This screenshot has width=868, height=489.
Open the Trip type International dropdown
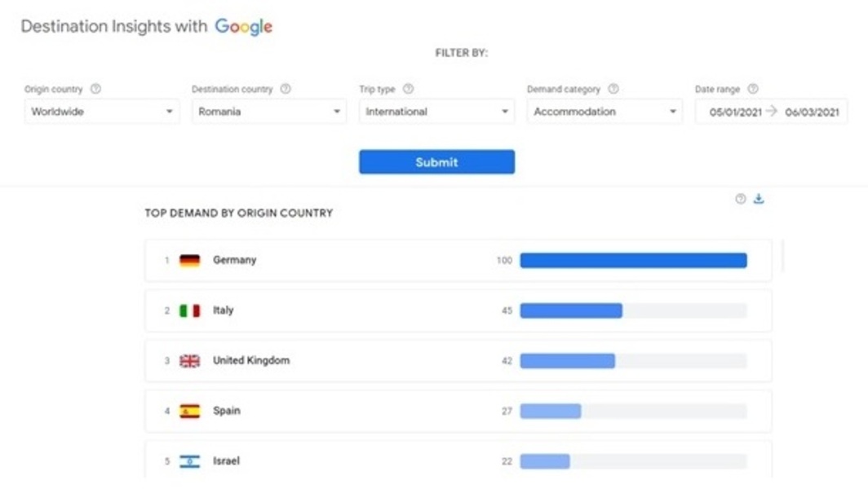click(x=436, y=112)
